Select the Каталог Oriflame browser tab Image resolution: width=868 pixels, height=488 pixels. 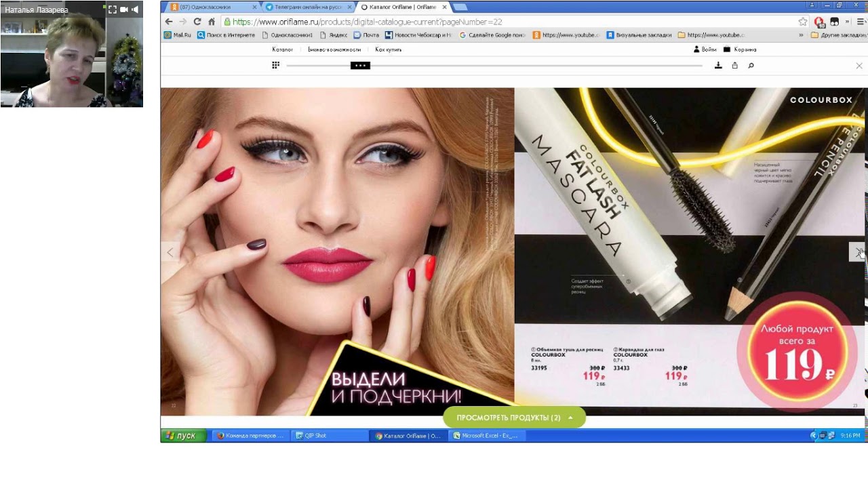(404, 7)
